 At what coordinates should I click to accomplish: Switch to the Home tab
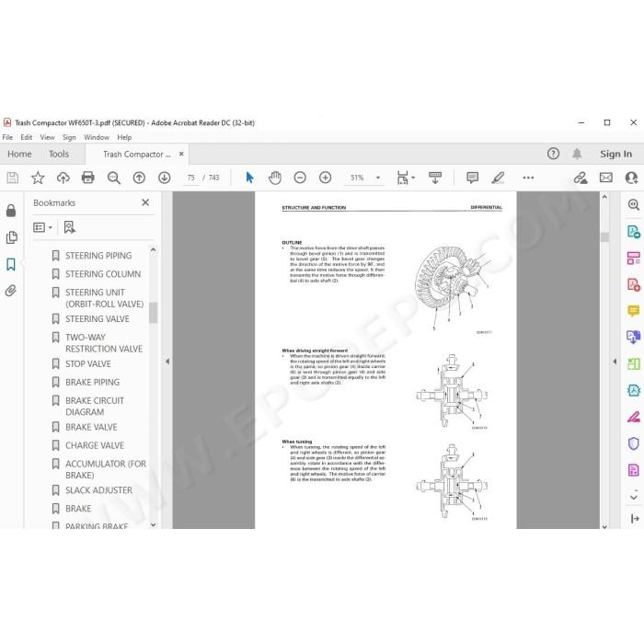(19, 154)
